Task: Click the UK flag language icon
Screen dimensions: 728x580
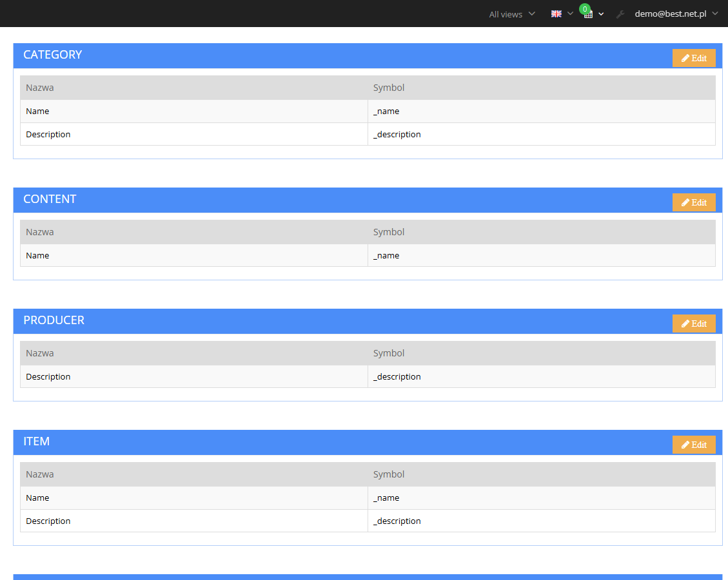Action: [x=556, y=14]
